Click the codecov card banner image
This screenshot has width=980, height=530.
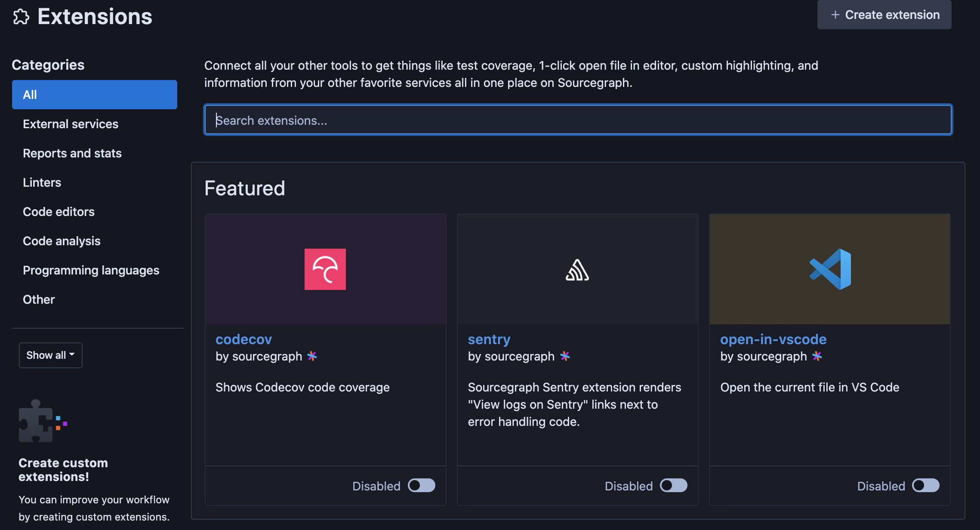pyautogui.click(x=326, y=269)
